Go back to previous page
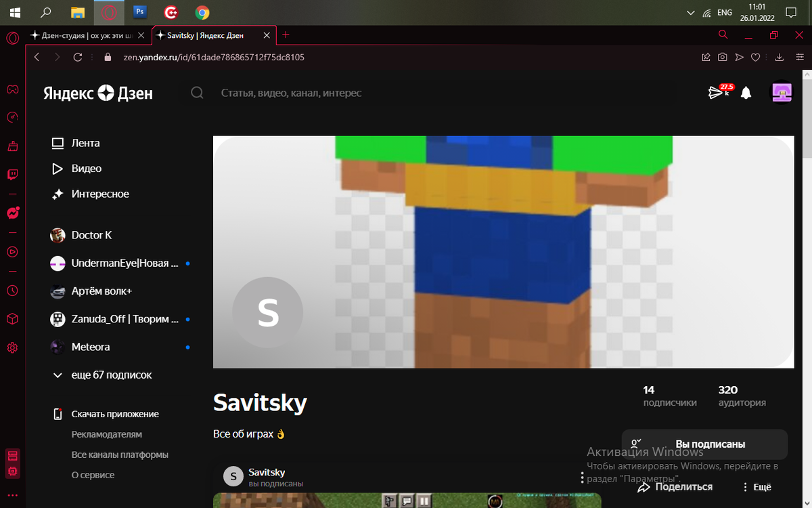812x508 pixels. pos(37,58)
